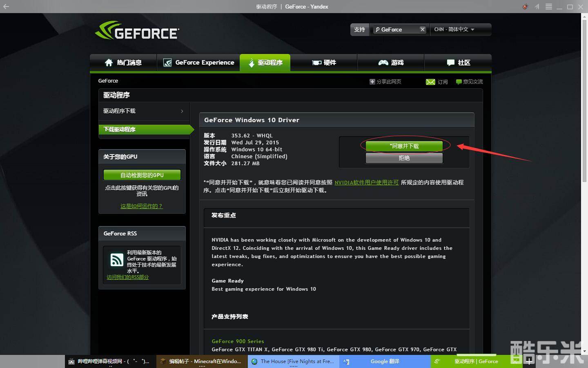Image resolution: width=588 pixels, height=368 pixels.
Task: Switch to the Google 翻译 browser tab
Action: point(385,361)
